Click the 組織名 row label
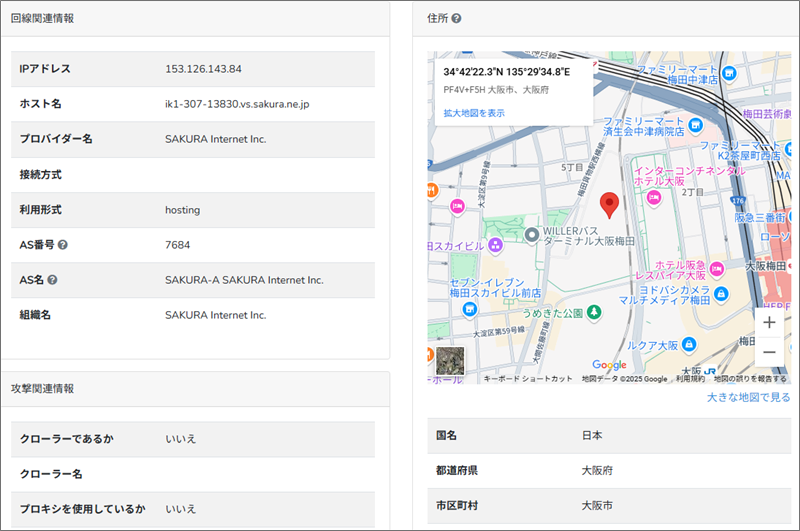800x531 pixels. click(x=35, y=315)
